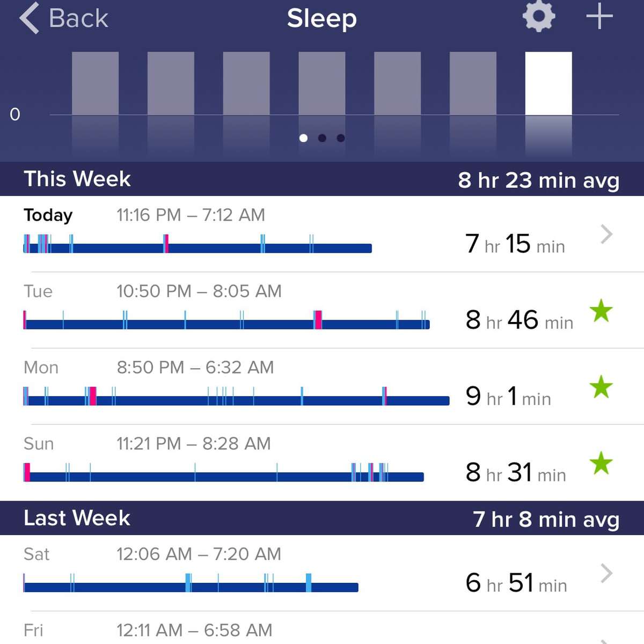Add a sleep log with plus icon
The height and width of the screenshot is (644, 644).
click(599, 17)
